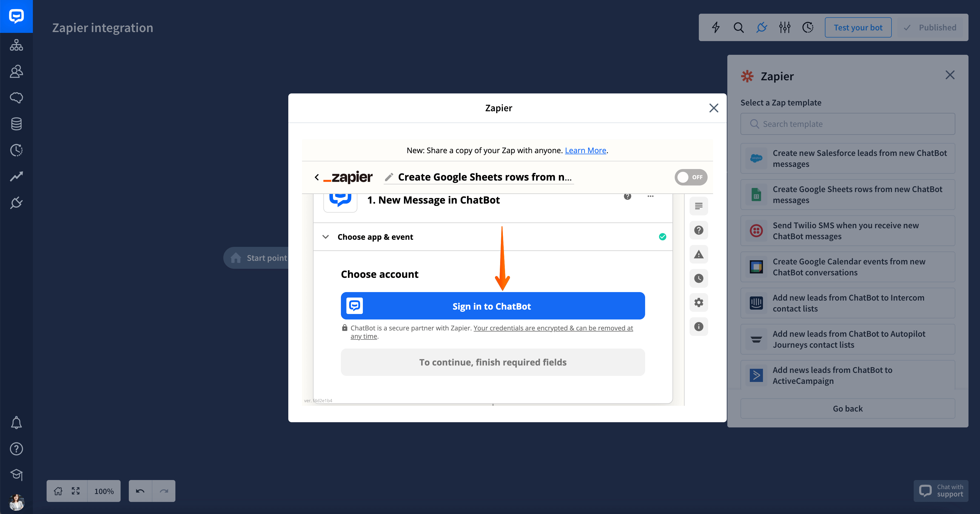Click the home view icon in bottom toolbar

click(x=58, y=491)
